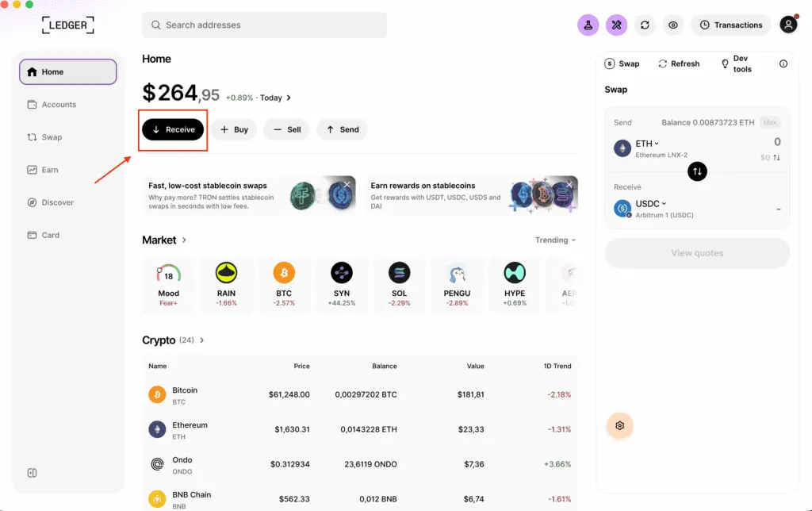Toggle balance visibility eye icon

(x=672, y=25)
